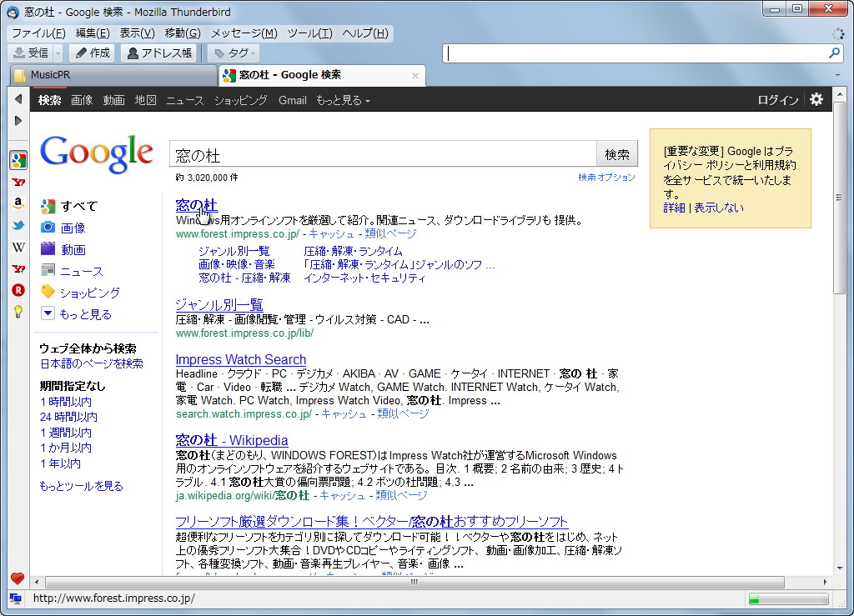The height and width of the screenshot is (616, 854).
Task: Open the Wikipedia W icon in the sidebar
Action: pyautogui.click(x=18, y=247)
